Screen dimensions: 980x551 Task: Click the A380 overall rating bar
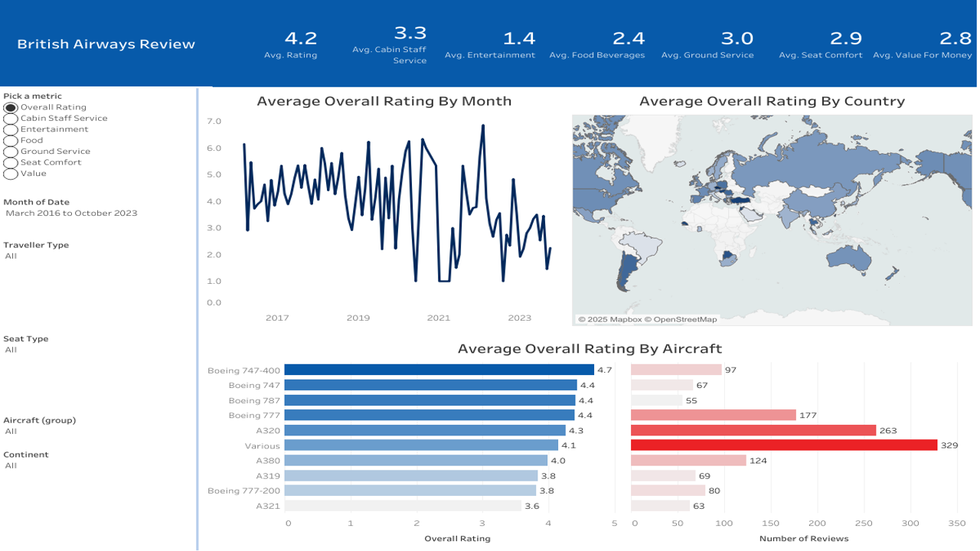coord(416,460)
